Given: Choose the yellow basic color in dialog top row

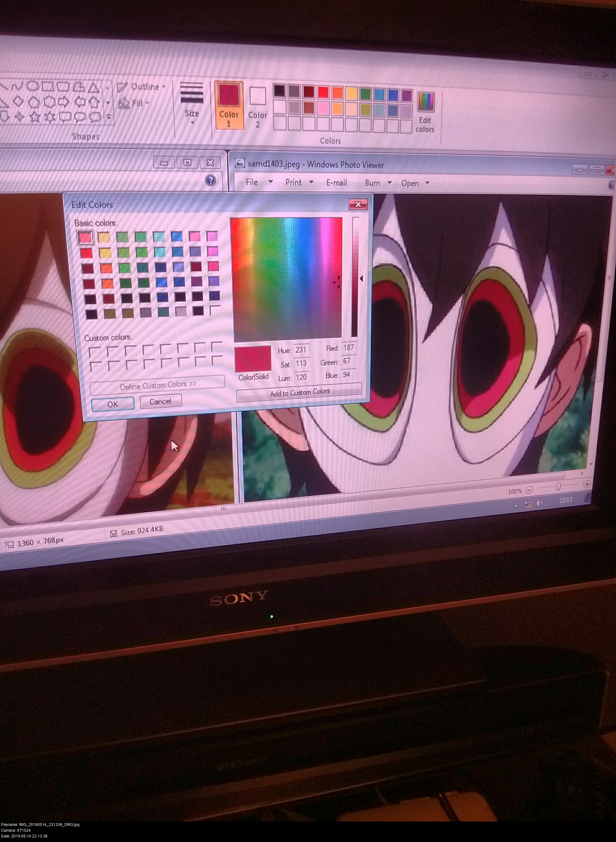Looking at the screenshot, I should [104, 236].
